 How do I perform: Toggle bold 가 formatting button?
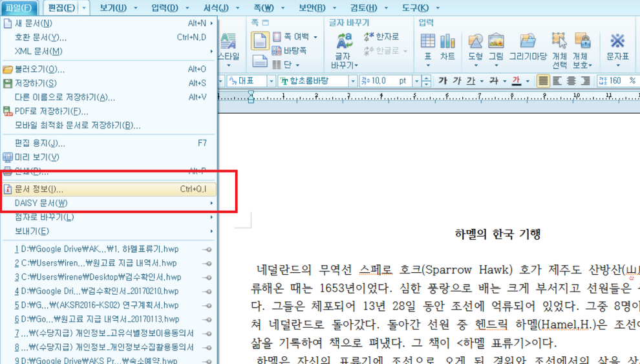coord(442,81)
